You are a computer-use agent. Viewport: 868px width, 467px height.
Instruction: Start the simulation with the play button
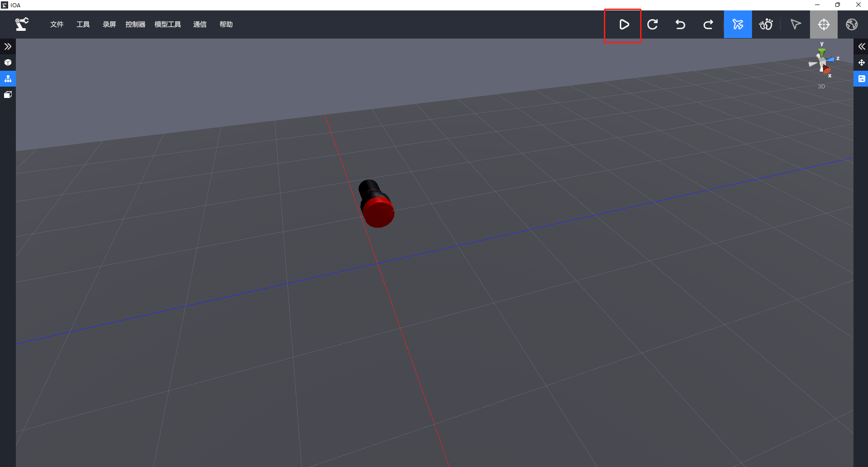(x=623, y=24)
